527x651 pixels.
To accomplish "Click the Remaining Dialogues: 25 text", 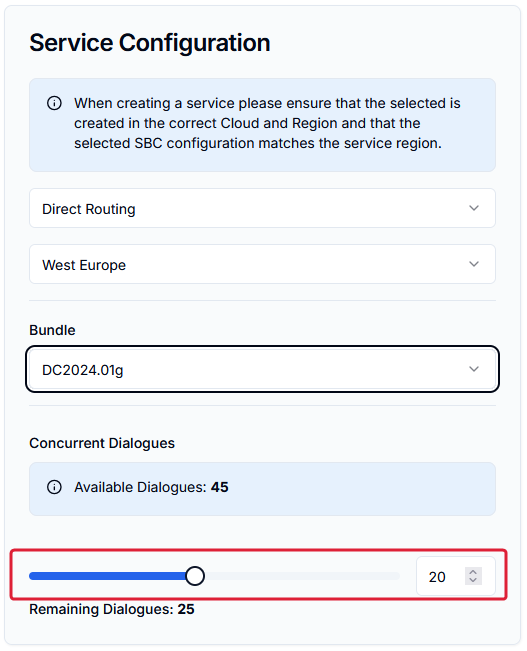I will [x=112, y=609].
